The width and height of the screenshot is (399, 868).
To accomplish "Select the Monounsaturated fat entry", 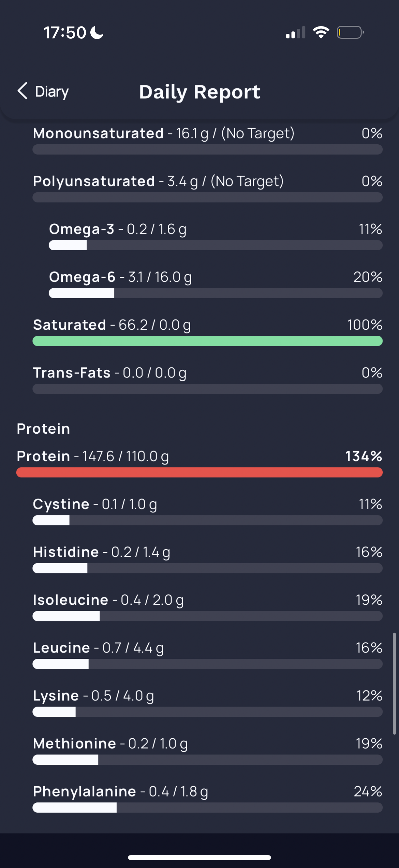I will click(207, 140).
